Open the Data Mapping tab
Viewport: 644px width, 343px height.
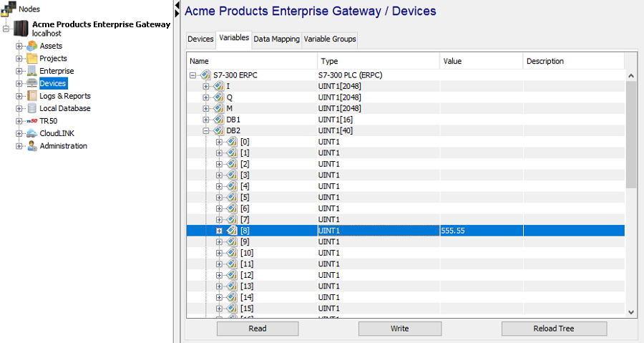click(x=276, y=39)
